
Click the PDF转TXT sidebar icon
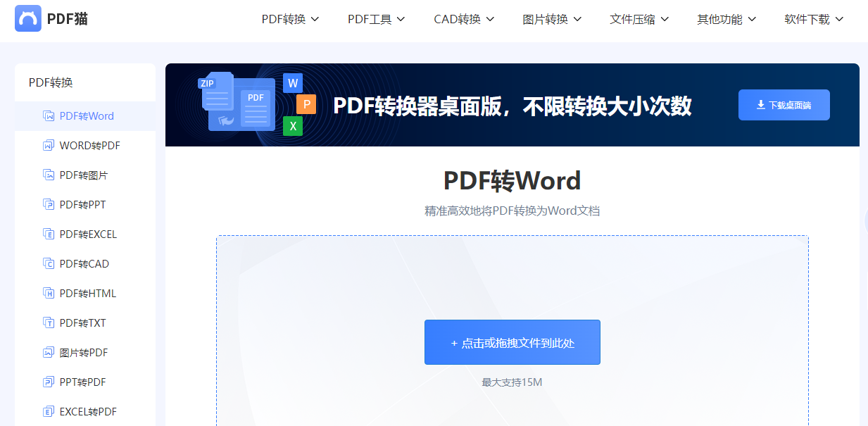(49, 323)
